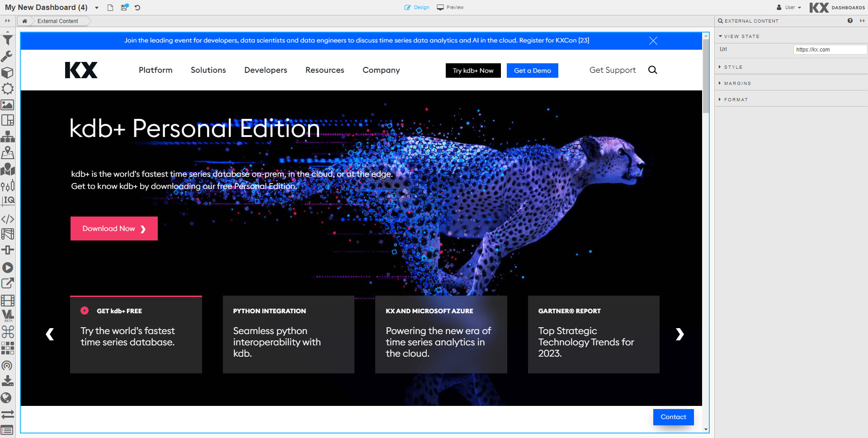Select the Image component icon
Image resolution: width=868 pixels, height=438 pixels.
[8, 105]
